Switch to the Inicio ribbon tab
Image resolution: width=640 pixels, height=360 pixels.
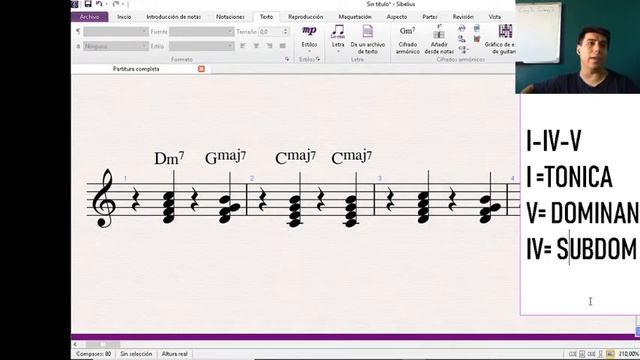coord(124,17)
